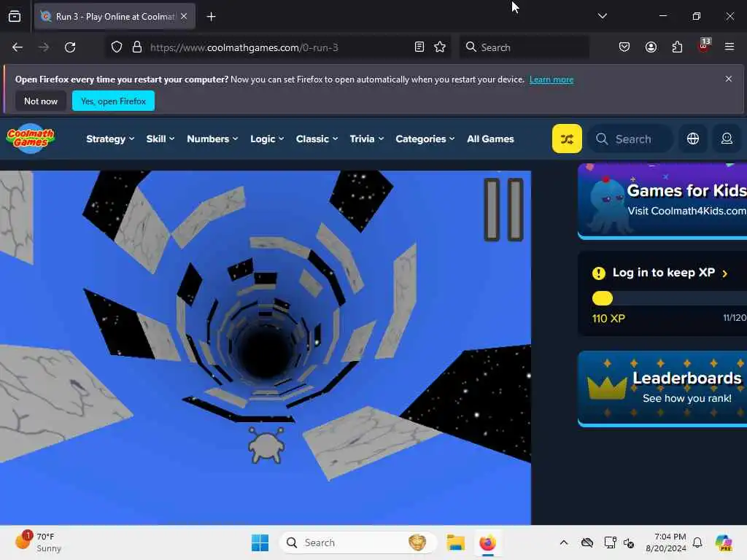Open the Firefox account icon
The height and width of the screenshot is (560, 747).
pos(651,47)
